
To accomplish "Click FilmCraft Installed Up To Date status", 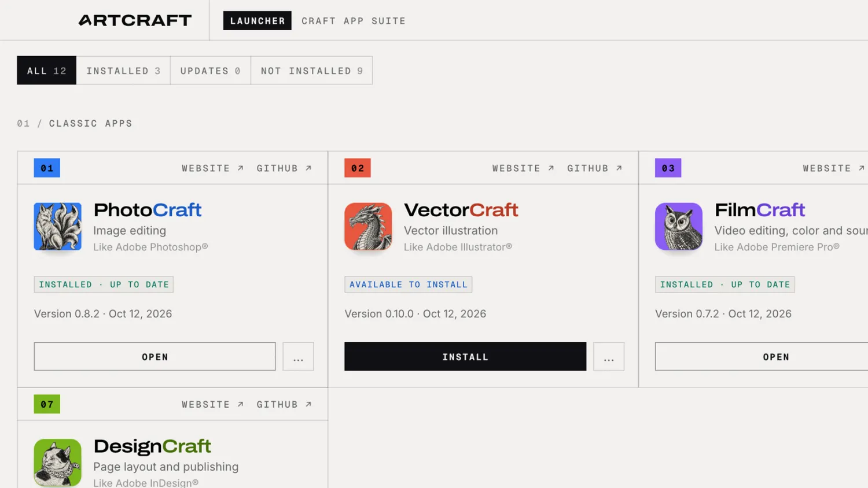I will [725, 284].
